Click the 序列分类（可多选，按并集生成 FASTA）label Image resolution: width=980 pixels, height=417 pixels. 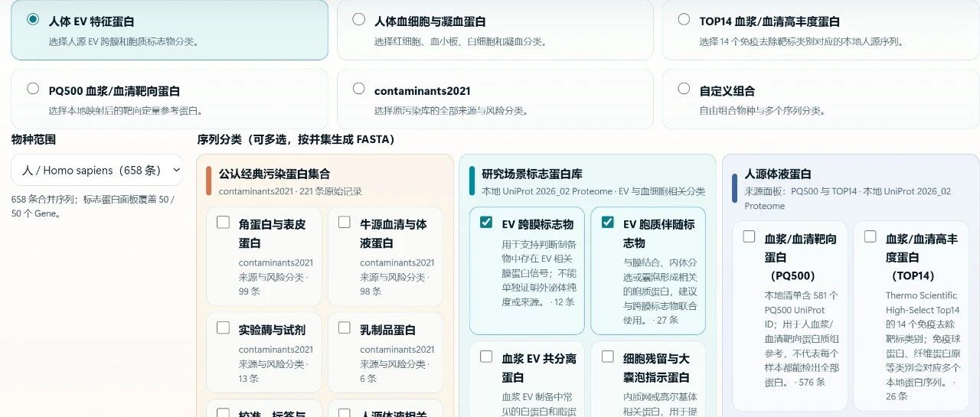(296, 139)
